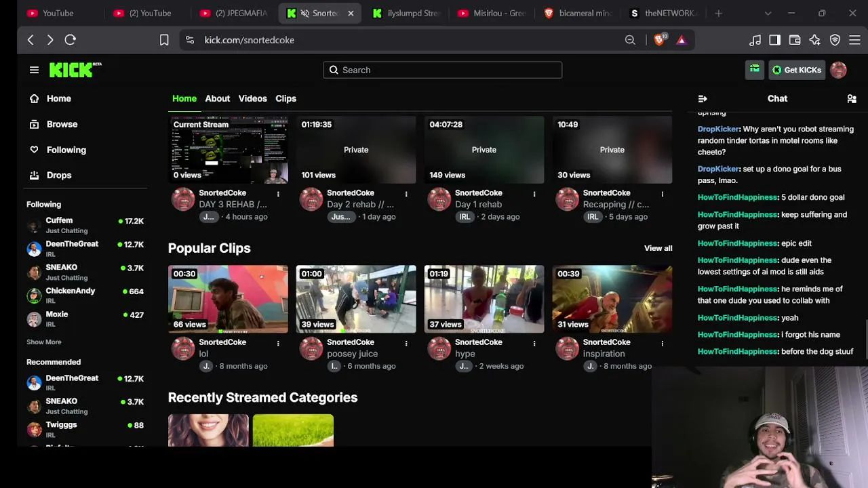Open options for the lol clip
The width and height of the screenshot is (868, 488).
(278, 343)
